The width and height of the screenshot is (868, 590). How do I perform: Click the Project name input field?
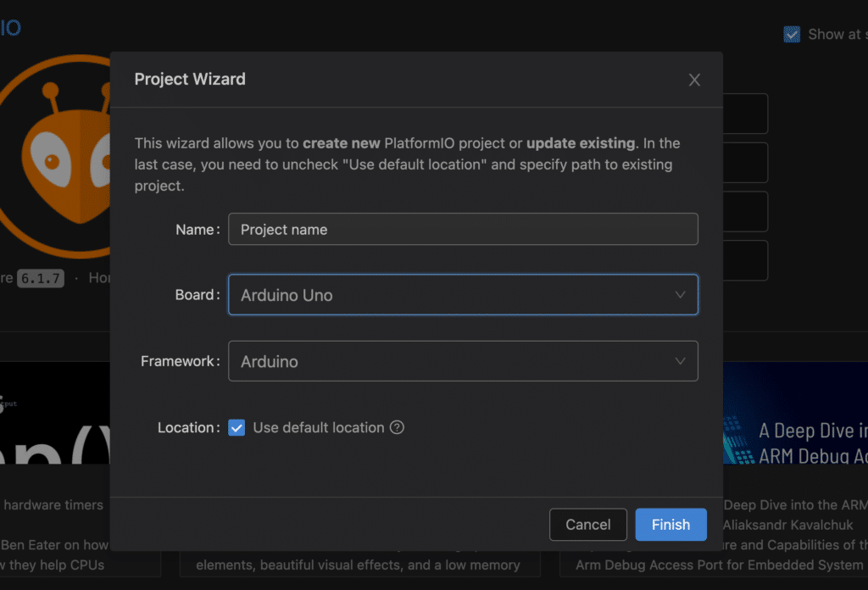(463, 229)
